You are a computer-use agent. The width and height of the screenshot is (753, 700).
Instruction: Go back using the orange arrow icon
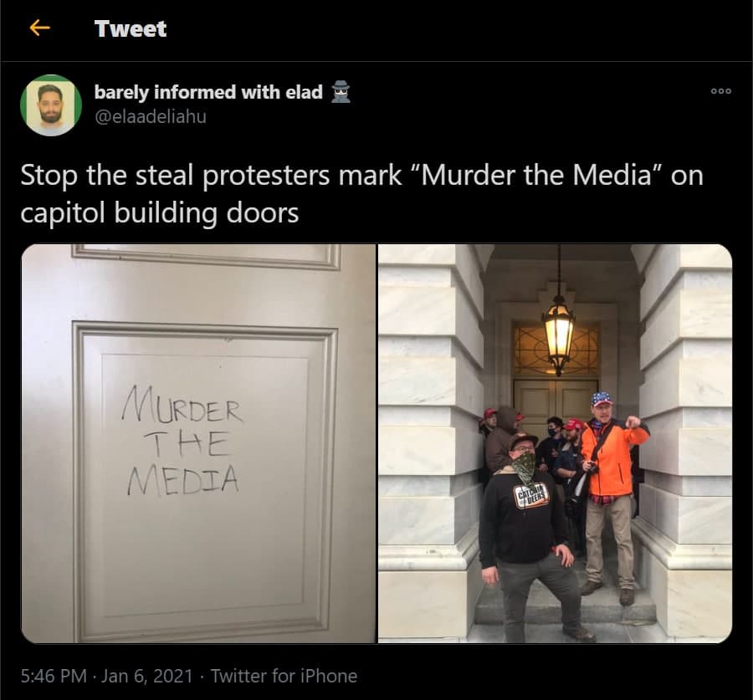(40, 28)
